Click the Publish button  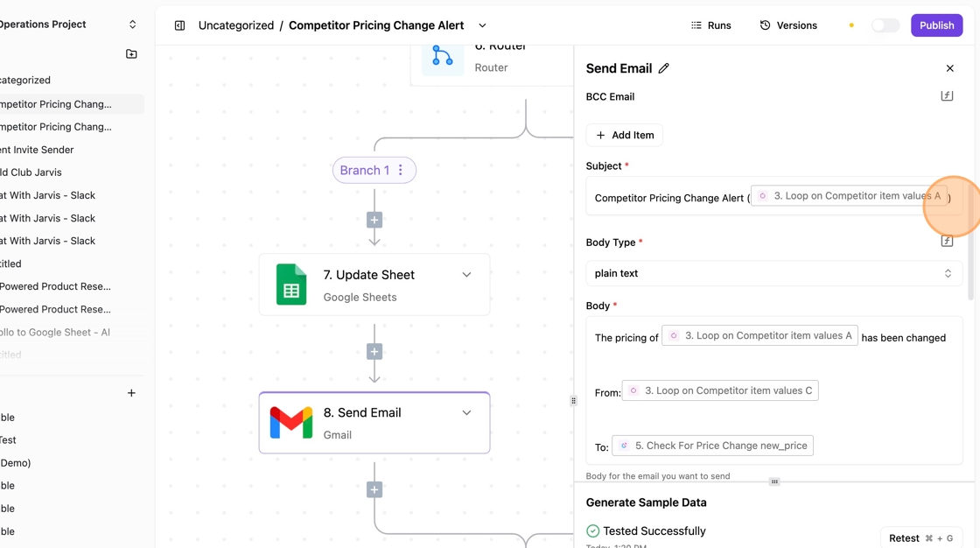point(936,25)
